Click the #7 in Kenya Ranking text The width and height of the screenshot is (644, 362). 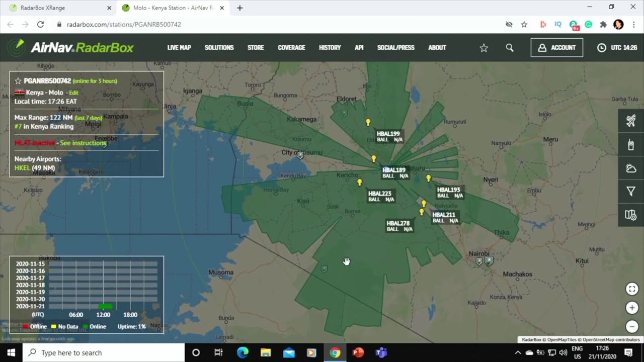click(44, 126)
